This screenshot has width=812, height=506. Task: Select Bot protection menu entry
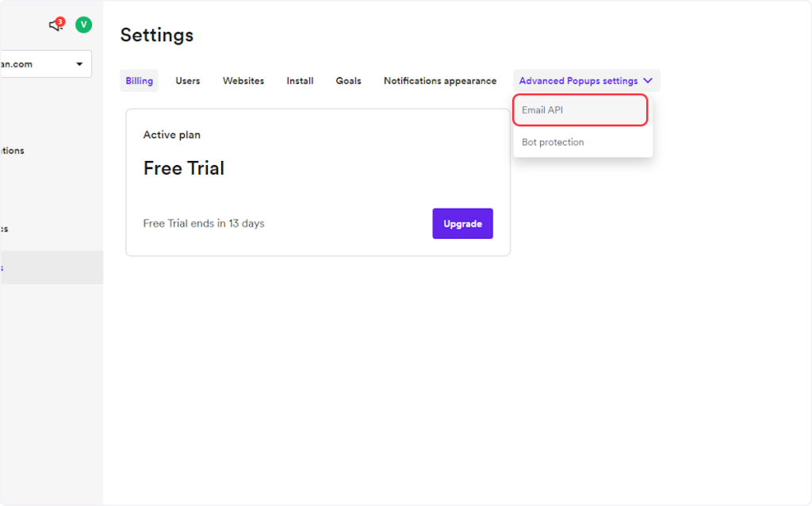tap(553, 143)
